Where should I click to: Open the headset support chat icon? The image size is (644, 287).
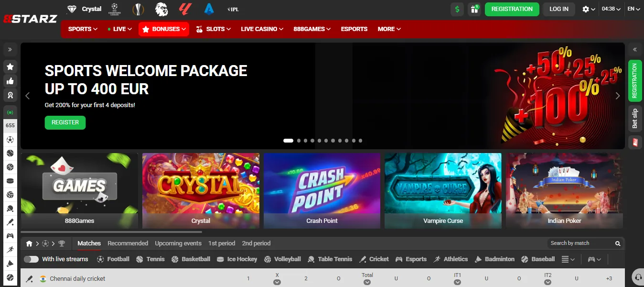[x=637, y=277]
